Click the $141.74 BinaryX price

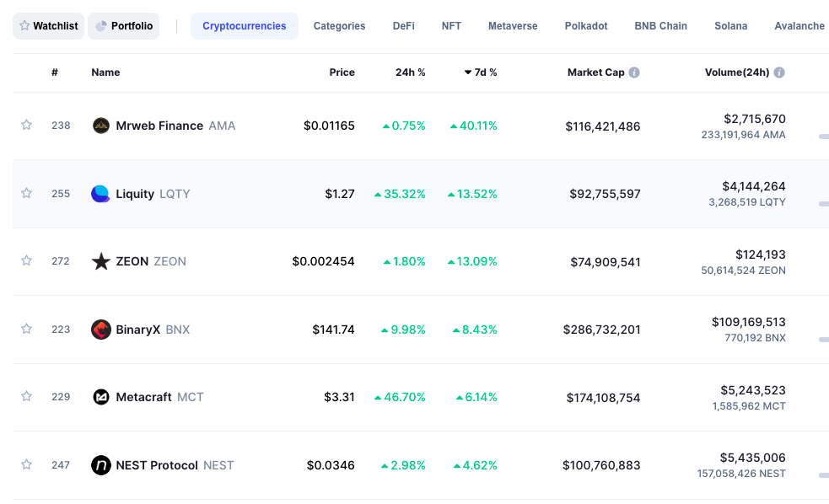[x=334, y=330]
